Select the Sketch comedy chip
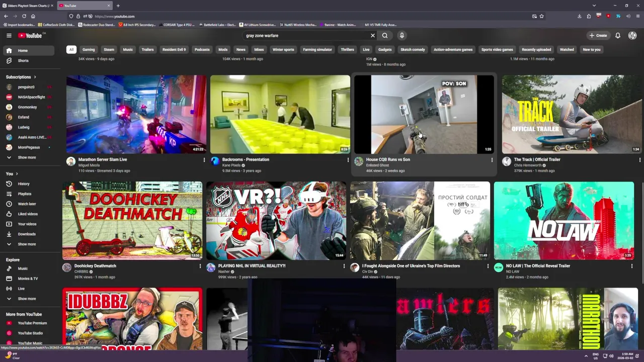 pyautogui.click(x=413, y=50)
